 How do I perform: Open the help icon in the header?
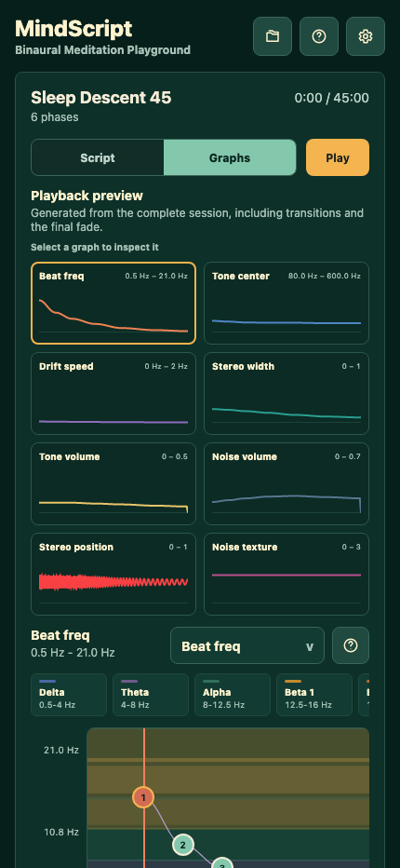click(319, 36)
